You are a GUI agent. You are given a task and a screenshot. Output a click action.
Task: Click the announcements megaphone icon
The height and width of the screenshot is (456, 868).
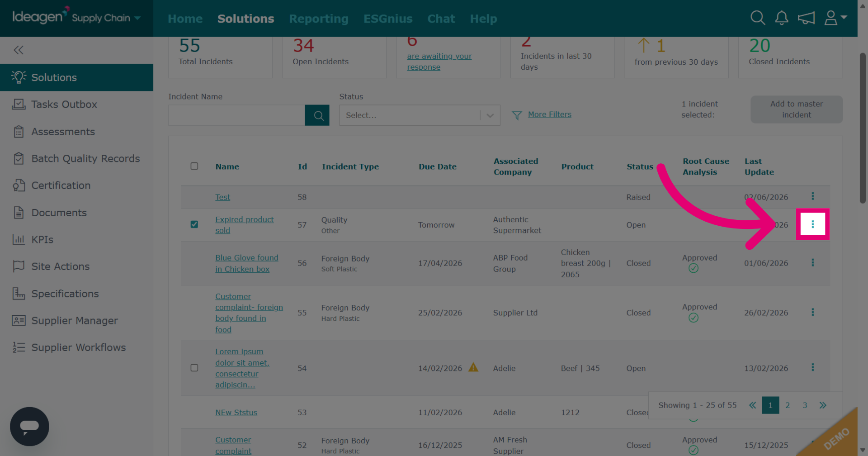pos(806,18)
